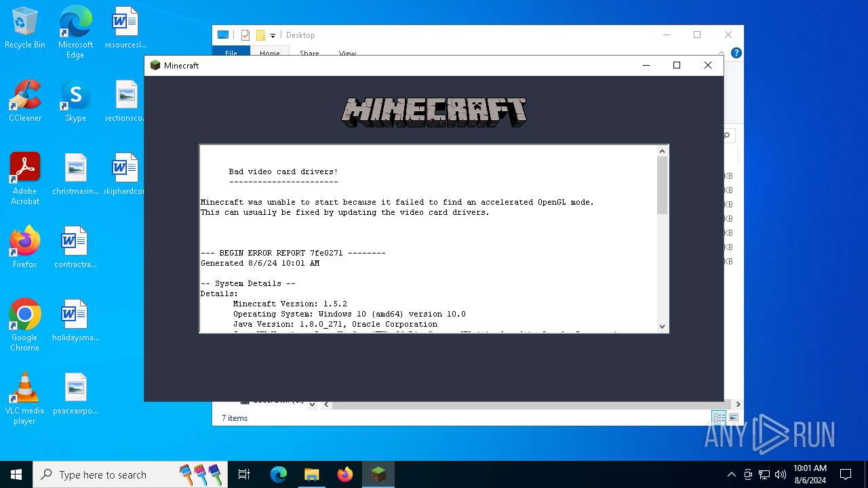Image resolution: width=868 pixels, height=488 pixels.
Task: Select the peaceairpo... image file
Action: [75, 394]
